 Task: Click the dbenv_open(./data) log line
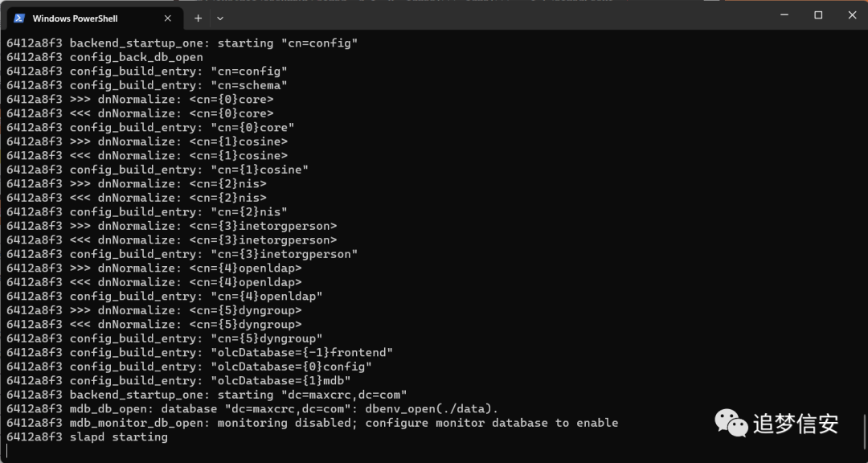[252, 409]
